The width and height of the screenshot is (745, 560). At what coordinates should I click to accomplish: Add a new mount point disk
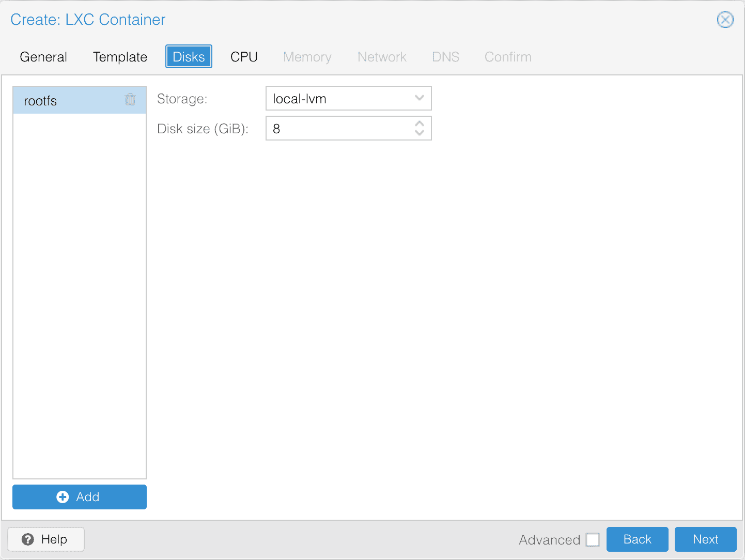[x=80, y=497]
